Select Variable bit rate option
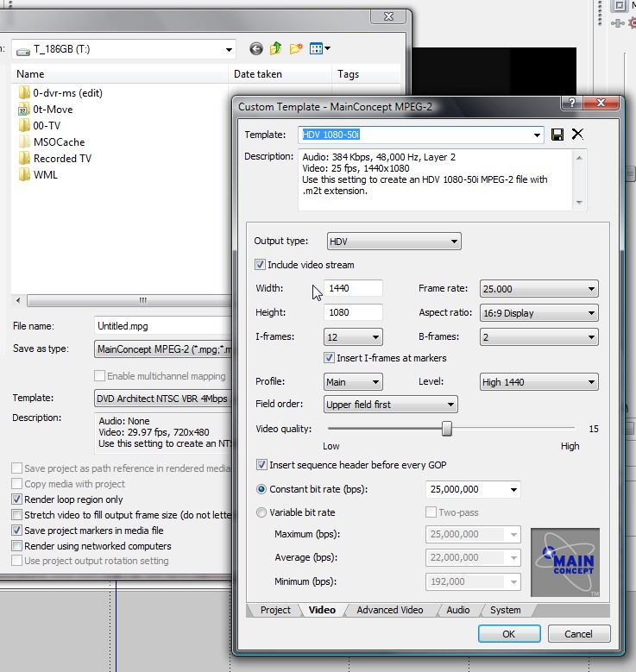 (x=261, y=512)
